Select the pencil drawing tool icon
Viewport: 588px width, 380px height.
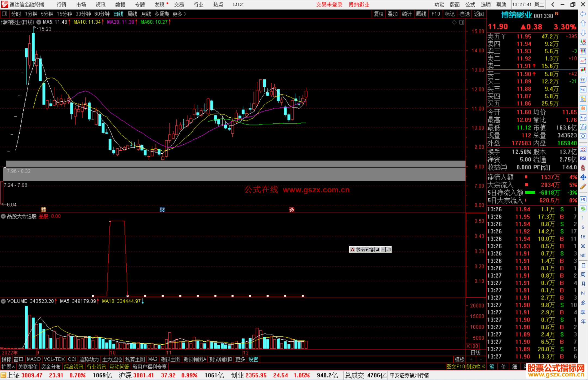coord(583,187)
